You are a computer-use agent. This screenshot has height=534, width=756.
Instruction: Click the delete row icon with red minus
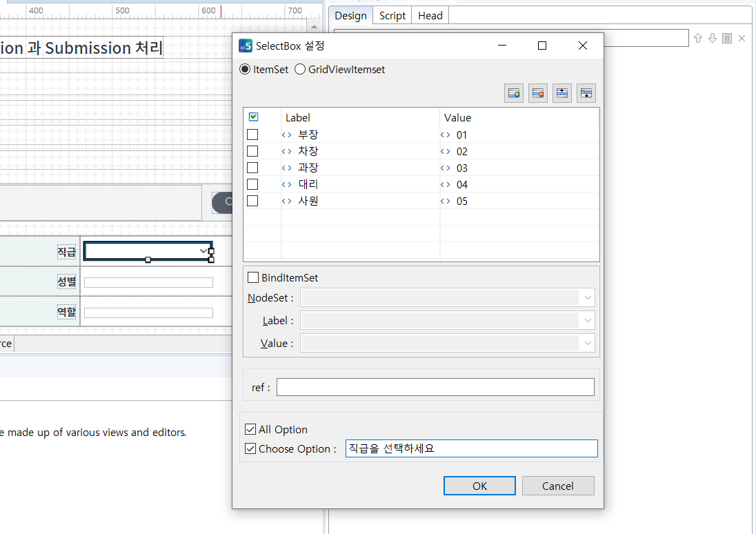[537, 93]
